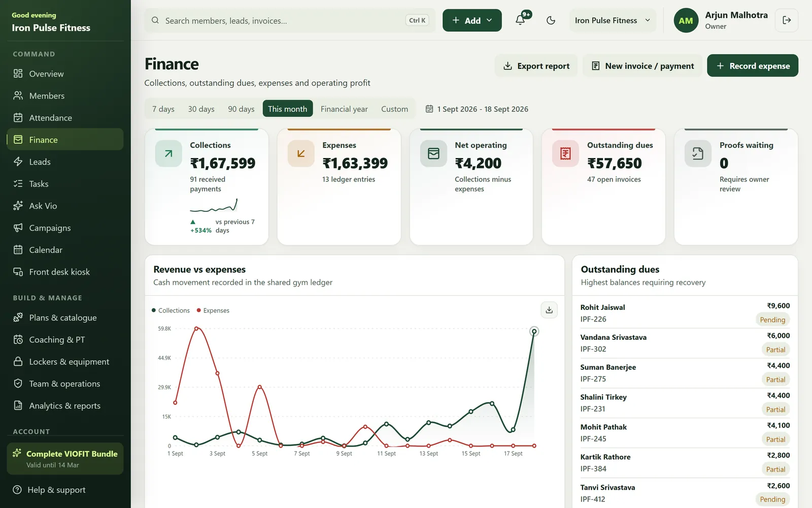
Task: Open Plans & catalogue
Action: coord(65,317)
